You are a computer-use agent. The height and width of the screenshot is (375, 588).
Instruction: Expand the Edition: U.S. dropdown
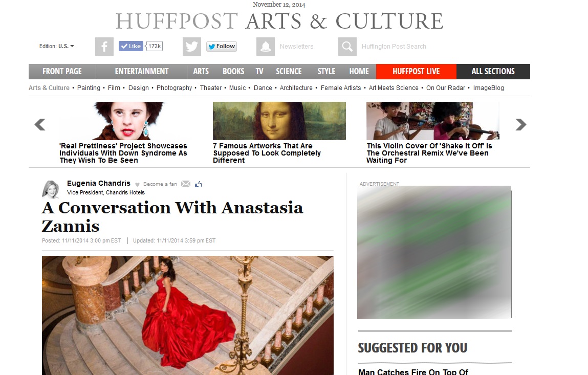57,46
